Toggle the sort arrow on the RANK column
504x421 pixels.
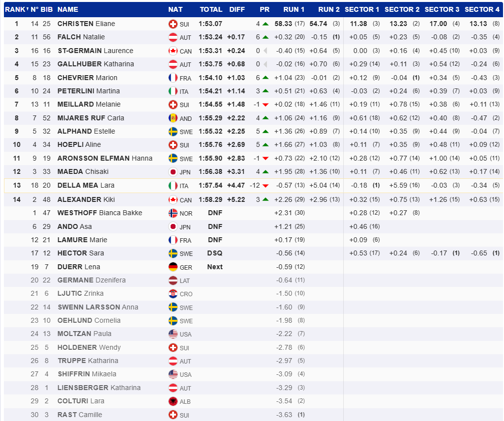coord(27,9)
